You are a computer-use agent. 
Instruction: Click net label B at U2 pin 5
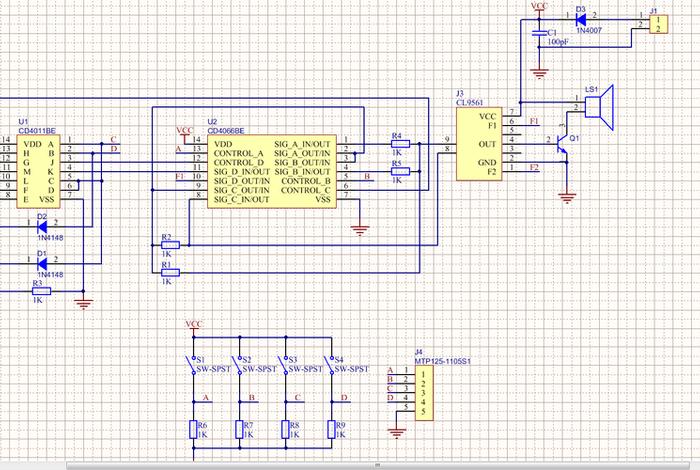tap(367, 176)
